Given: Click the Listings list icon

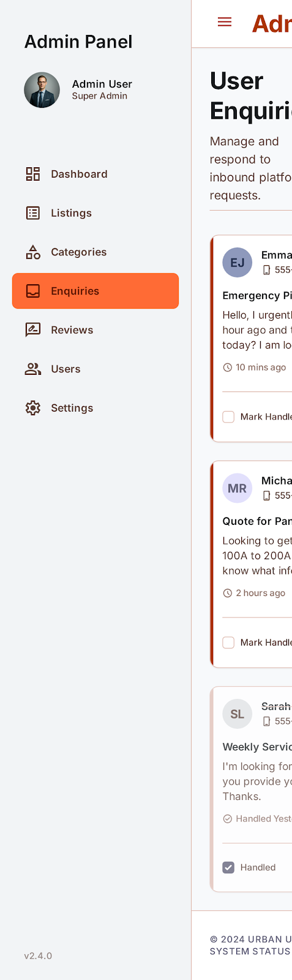Looking at the screenshot, I should coord(33,213).
